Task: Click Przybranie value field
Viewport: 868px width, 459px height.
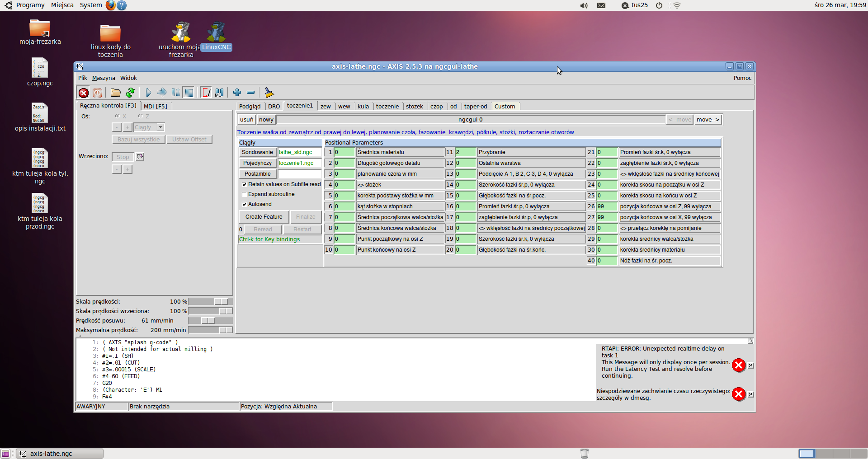Action: pos(466,152)
